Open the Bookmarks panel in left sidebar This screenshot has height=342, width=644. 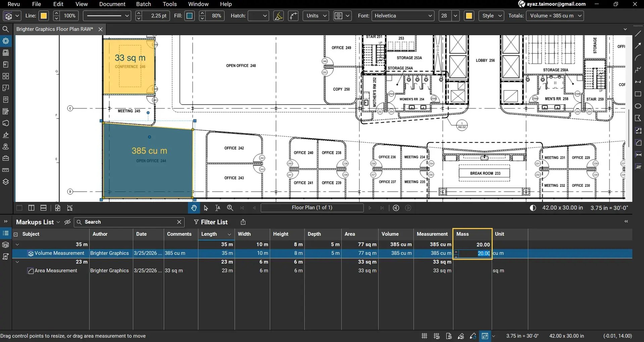click(x=6, y=64)
